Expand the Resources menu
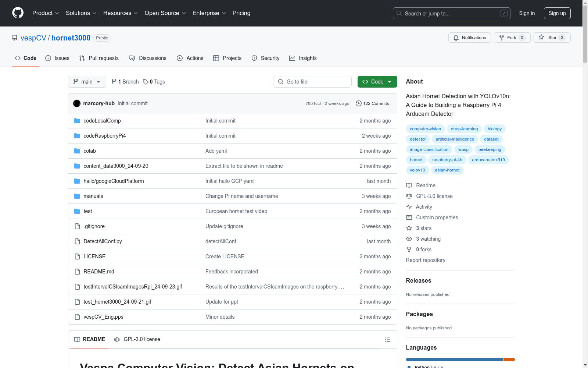Image resolution: width=588 pixels, height=368 pixels. pyautogui.click(x=121, y=13)
